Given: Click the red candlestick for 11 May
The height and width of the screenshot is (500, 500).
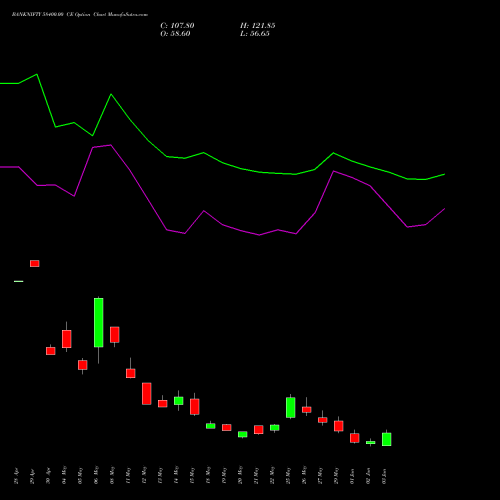Looking at the screenshot, I should pos(131,373).
